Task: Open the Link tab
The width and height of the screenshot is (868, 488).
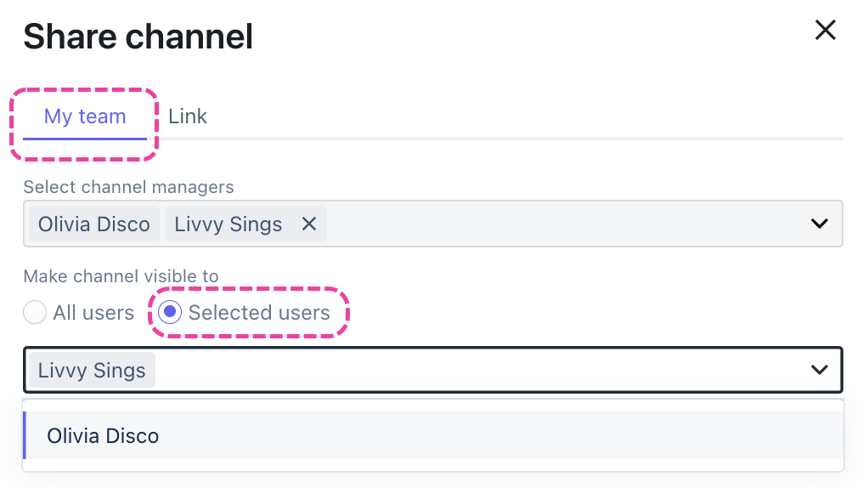Action: click(x=188, y=116)
